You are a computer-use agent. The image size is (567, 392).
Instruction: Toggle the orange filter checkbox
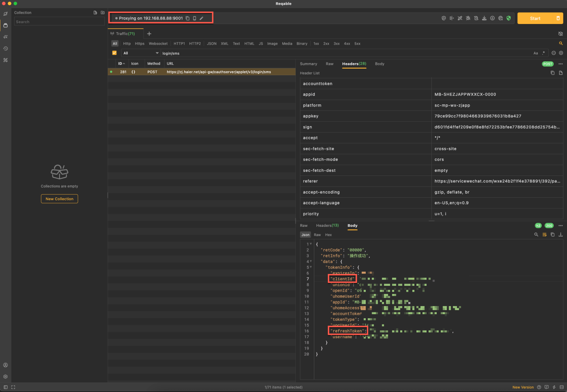114,53
